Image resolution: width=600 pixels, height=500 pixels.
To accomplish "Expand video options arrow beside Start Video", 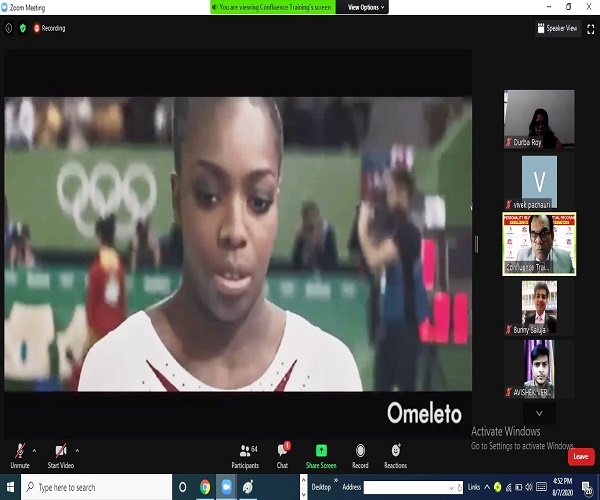I will [x=77, y=451].
